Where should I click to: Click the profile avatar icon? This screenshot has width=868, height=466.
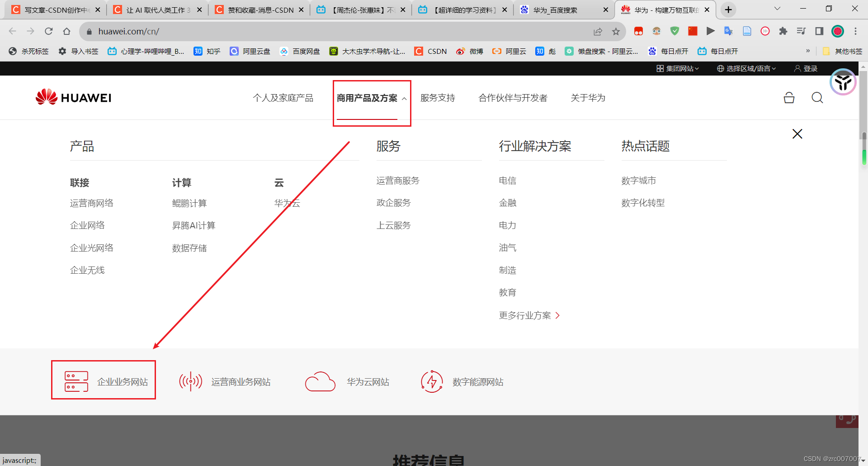pyautogui.click(x=838, y=31)
